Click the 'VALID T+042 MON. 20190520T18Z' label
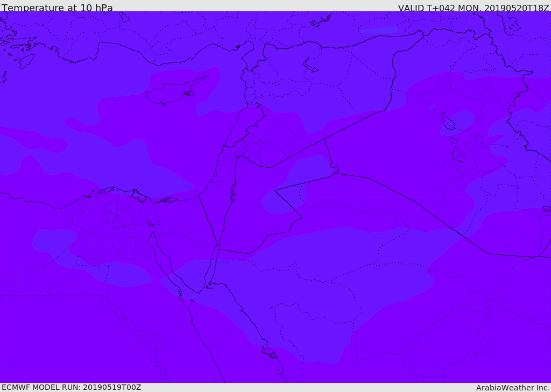The image size is (551, 392). coord(474,8)
